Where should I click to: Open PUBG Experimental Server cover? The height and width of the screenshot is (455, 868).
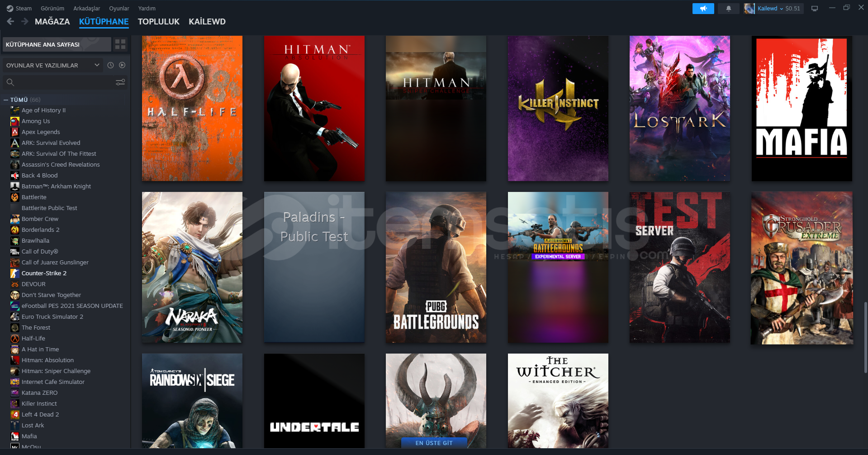pos(558,267)
